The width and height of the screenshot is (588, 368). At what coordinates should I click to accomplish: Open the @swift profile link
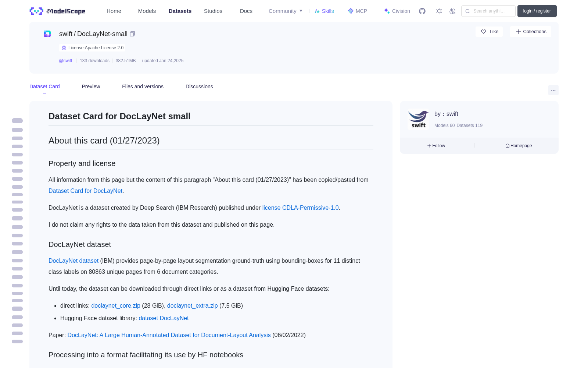[65, 61]
